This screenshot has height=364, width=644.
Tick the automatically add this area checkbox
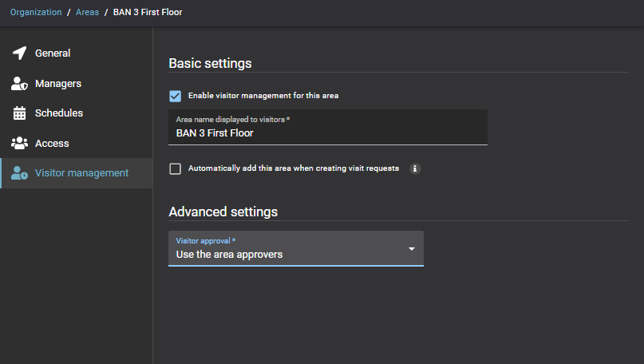coord(176,168)
